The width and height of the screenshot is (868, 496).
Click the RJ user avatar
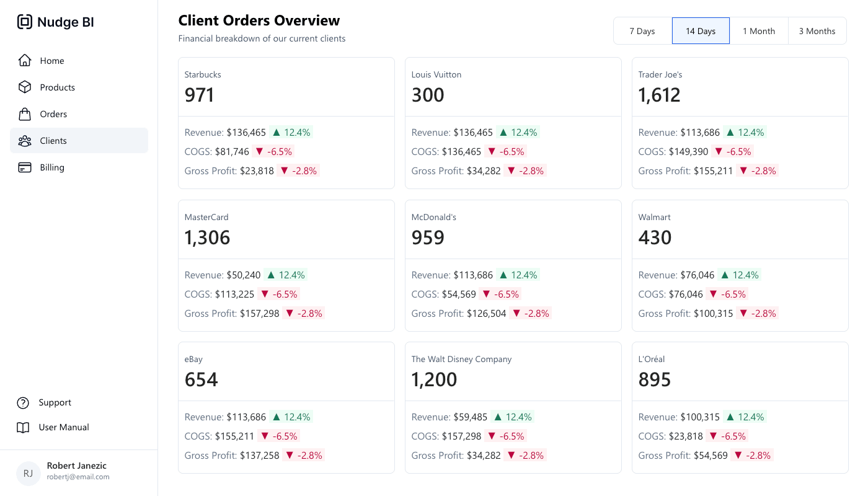tap(28, 473)
